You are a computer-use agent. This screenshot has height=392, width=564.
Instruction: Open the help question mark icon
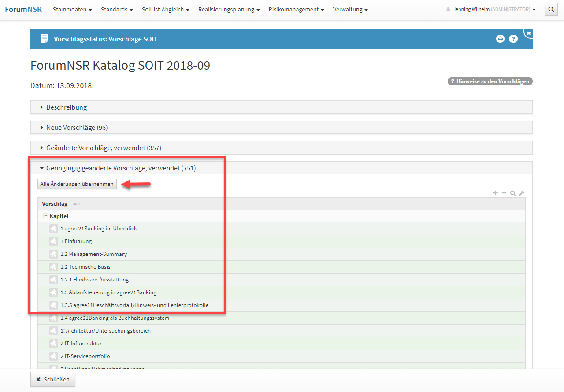(513, 39)
